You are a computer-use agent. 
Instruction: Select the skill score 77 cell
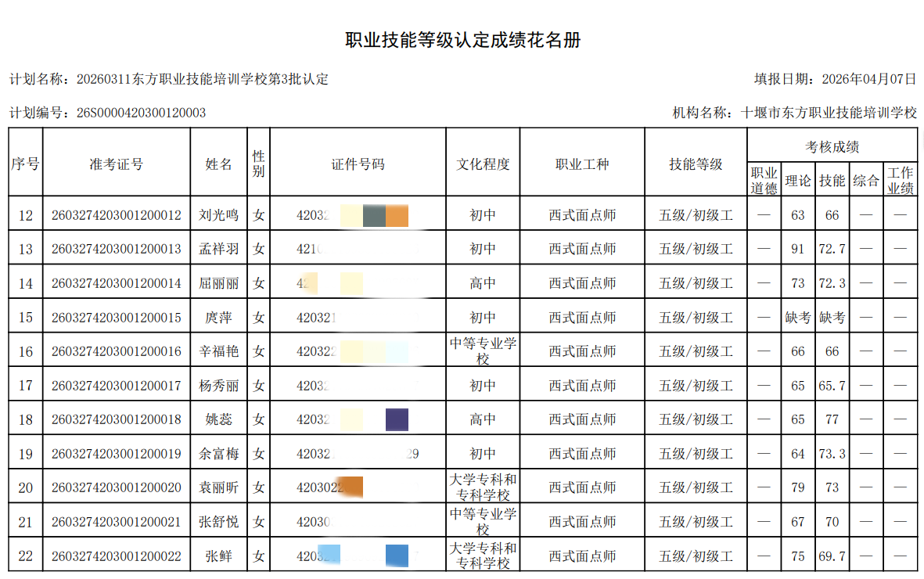pos(832,419)
